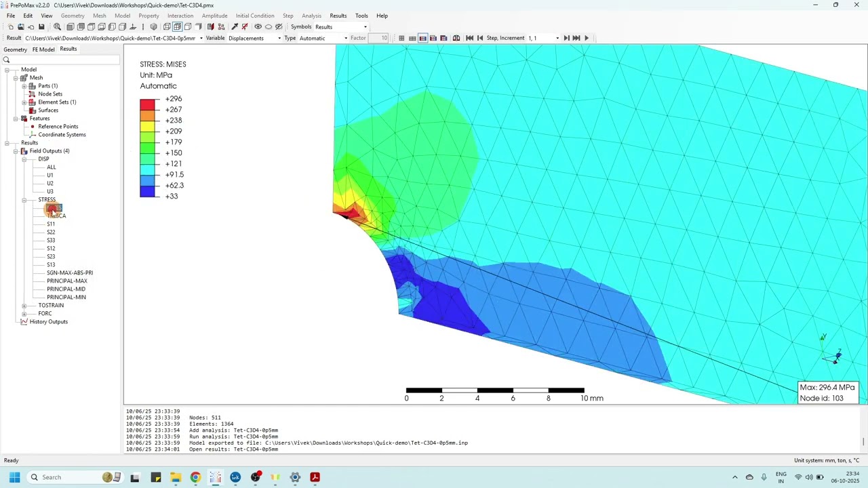The height and width of the screenshot is (488, 868).
Task: Select the Node Sets tree item
Action: [50, 94]
